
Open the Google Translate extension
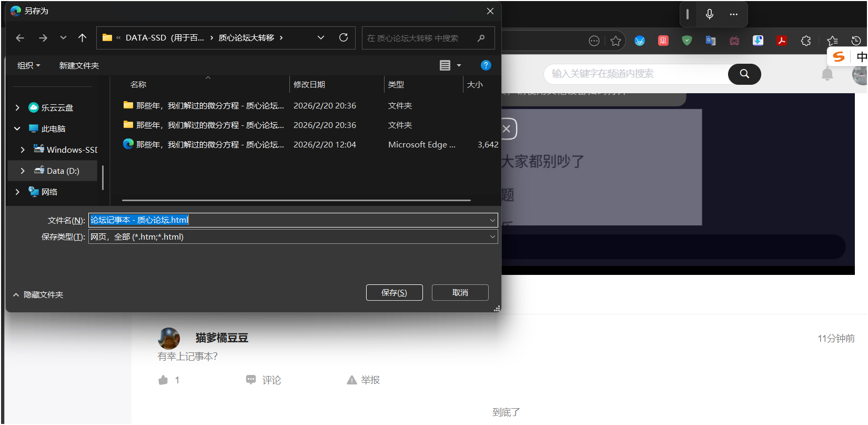pyautogui.click(x=711, y=41)
